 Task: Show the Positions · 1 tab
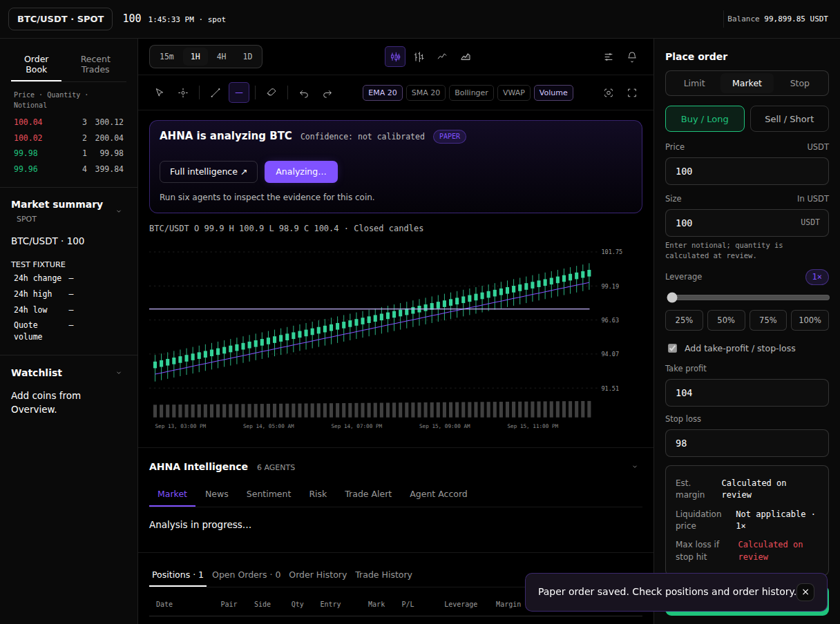178,574
